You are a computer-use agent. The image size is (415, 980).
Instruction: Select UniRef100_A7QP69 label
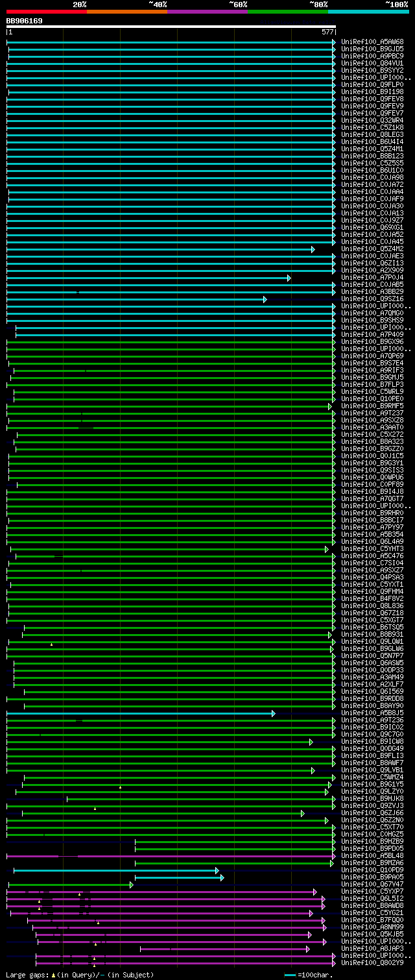[x=372, y=356]
